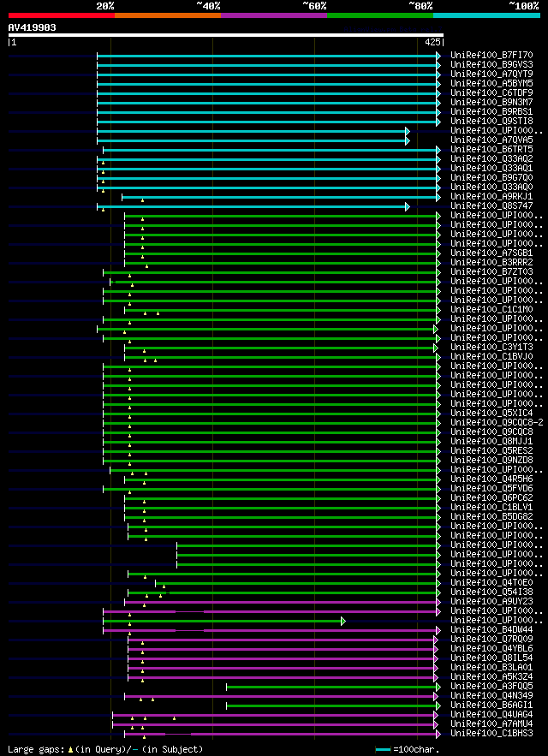The height and width of the screenshot is (756, 548).
Task: Select the UniRef100_Q4T0E0 label
Action: pos(491,582)
